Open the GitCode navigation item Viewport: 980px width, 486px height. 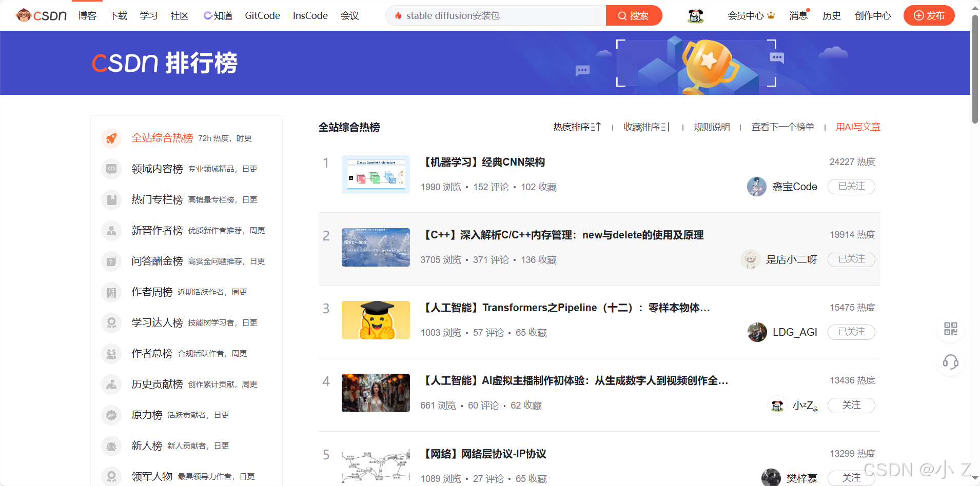[x=262, y=15]
